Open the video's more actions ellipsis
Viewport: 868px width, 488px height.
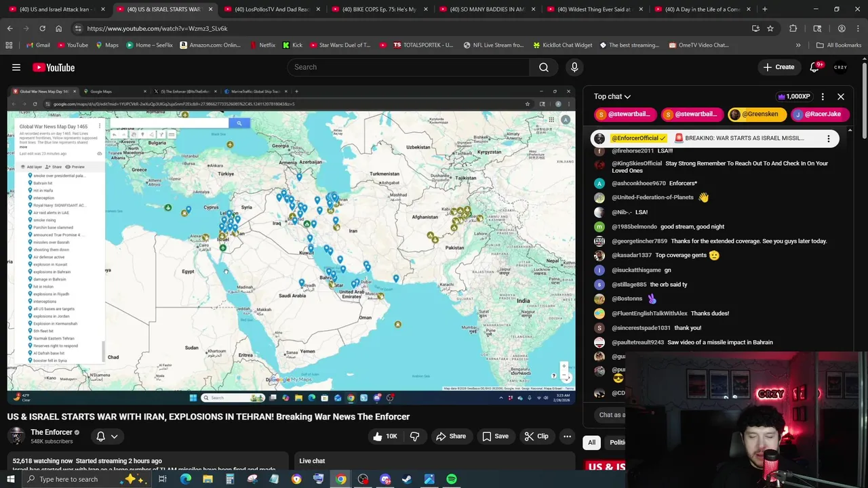567,436
